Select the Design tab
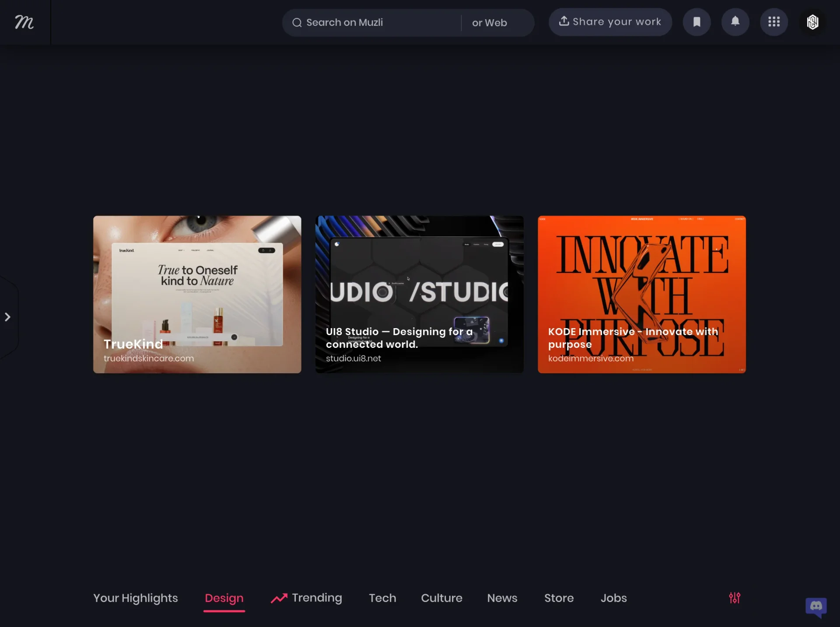The image size is (840, 627). (224, 598)
